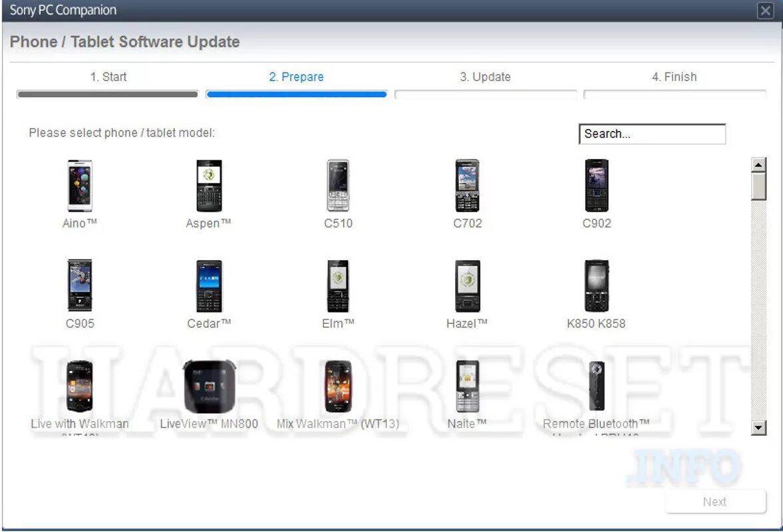Screen dimensions: 783x532
Task: Click the Remote Bluetooth™ label
Action: (x=596, y=424)
